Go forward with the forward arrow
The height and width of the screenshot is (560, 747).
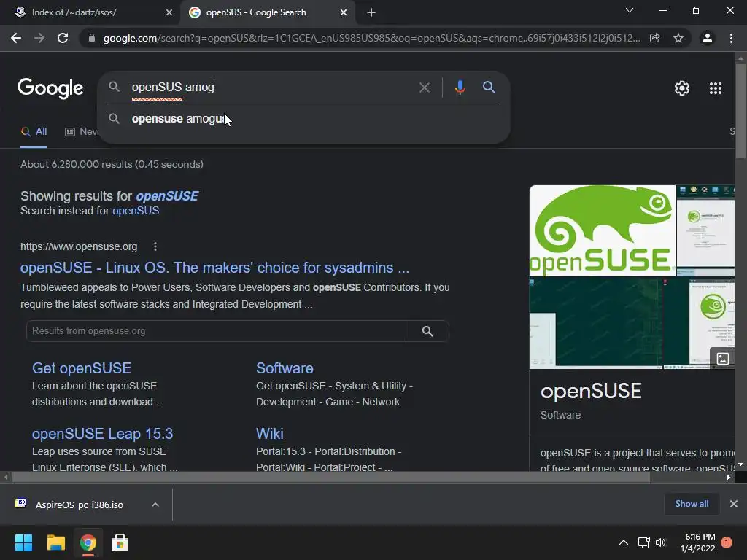click(39, 38)
